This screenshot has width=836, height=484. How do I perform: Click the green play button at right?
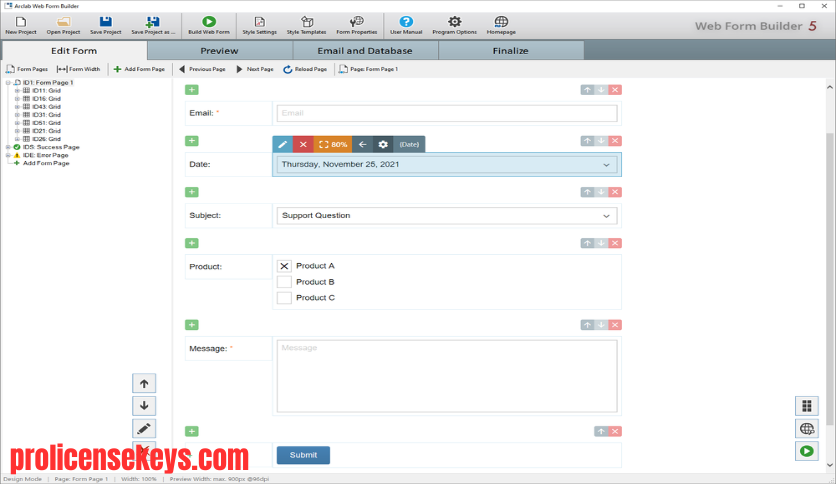coord(807,451)
